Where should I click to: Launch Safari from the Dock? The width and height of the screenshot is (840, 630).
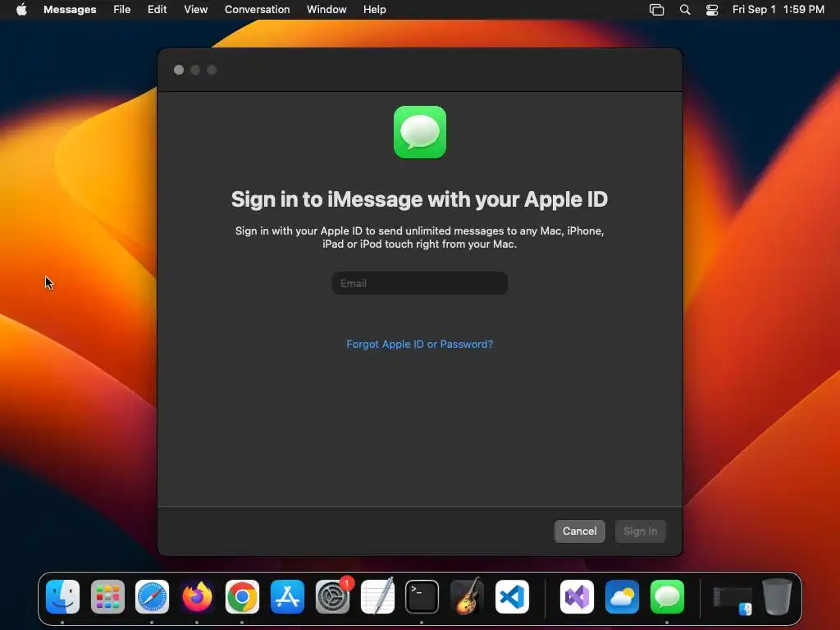pyautogui.click(x=152, y=596)
